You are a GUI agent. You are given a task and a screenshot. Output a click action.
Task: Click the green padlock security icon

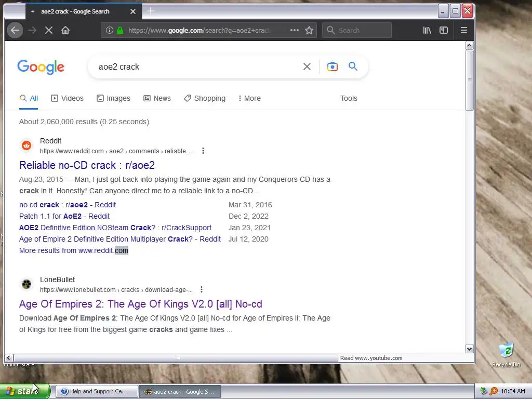coord(120,30)
